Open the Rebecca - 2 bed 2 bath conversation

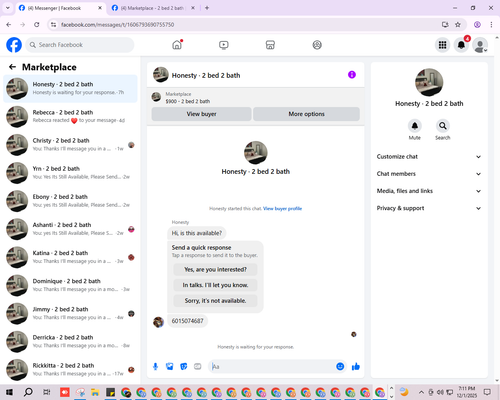click(x=70, y=117)
